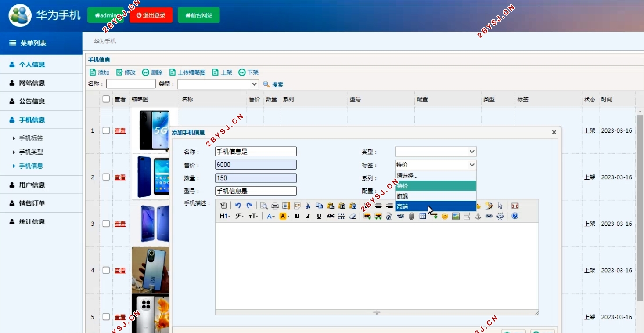
Task: Click the paperclip attach file icon
Action: tap(411, 216)
